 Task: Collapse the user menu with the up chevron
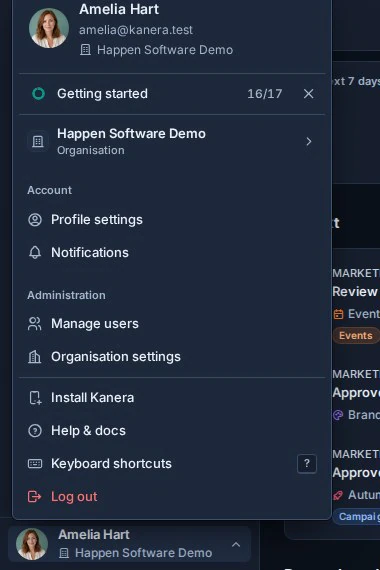(236, 544)
